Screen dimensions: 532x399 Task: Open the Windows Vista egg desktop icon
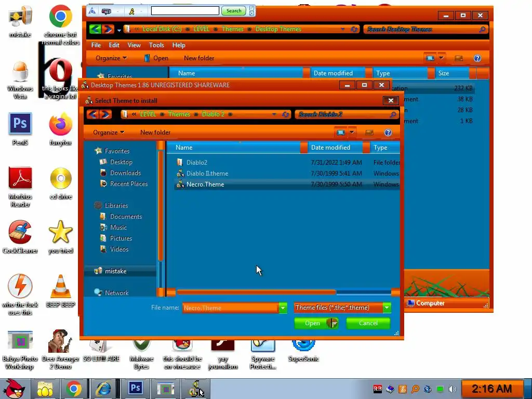point(20,79)
